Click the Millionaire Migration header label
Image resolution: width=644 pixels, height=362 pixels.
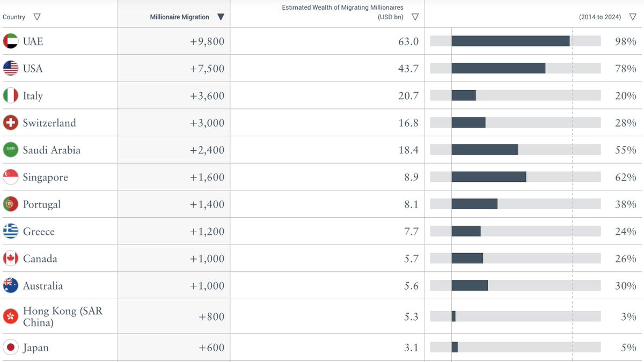180,17
